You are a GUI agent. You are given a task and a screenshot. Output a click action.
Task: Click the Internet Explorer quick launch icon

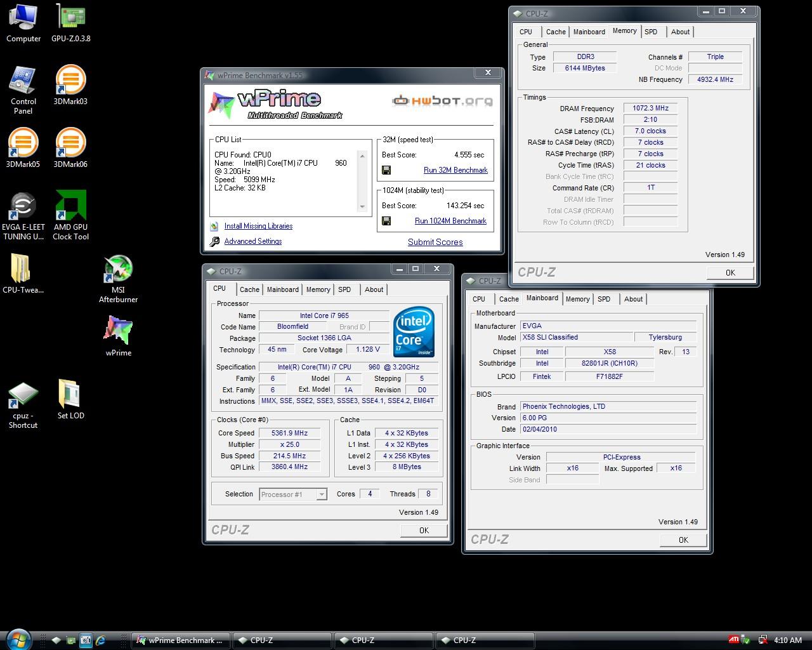tap(100, 640)
